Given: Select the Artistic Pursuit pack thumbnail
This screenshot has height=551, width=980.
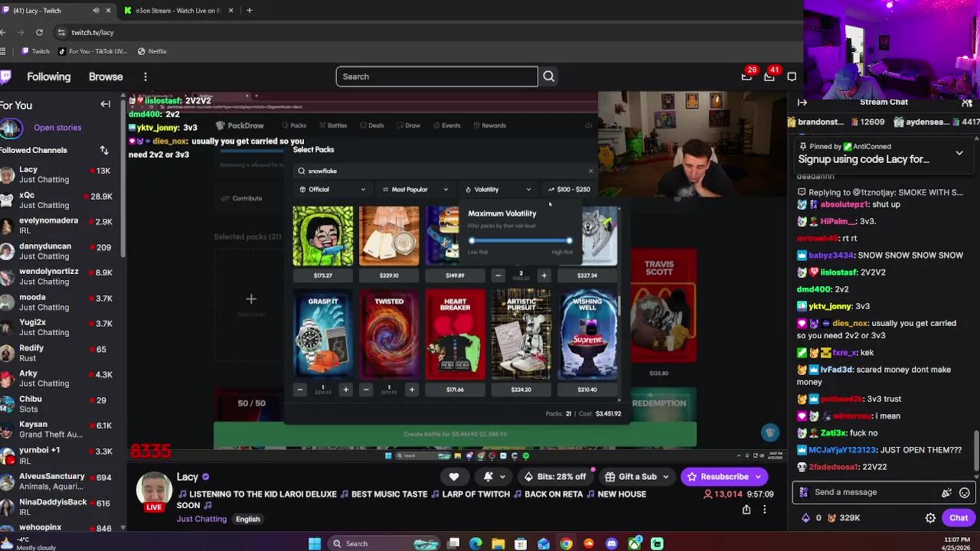Looking at the screenshot, I should coord(521,335).
